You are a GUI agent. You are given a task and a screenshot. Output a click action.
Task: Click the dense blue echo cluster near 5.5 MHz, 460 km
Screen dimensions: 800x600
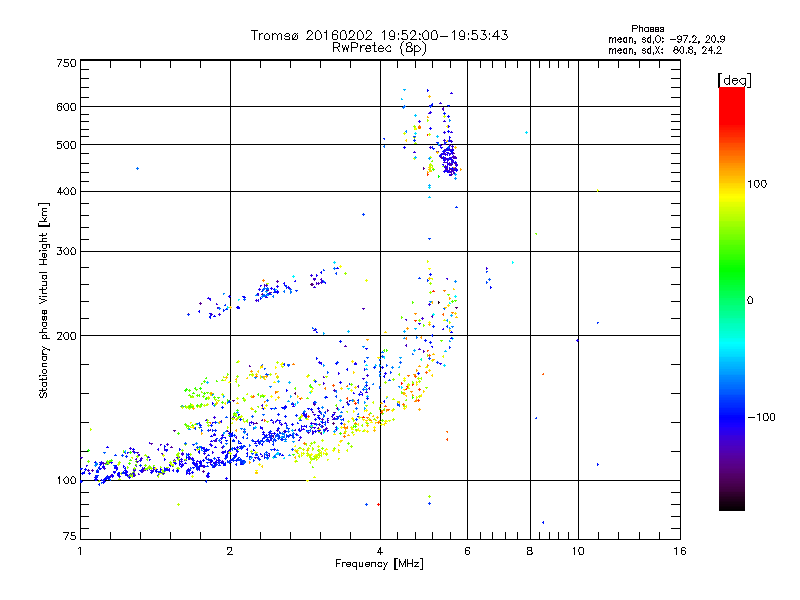[x=449, y=159]
